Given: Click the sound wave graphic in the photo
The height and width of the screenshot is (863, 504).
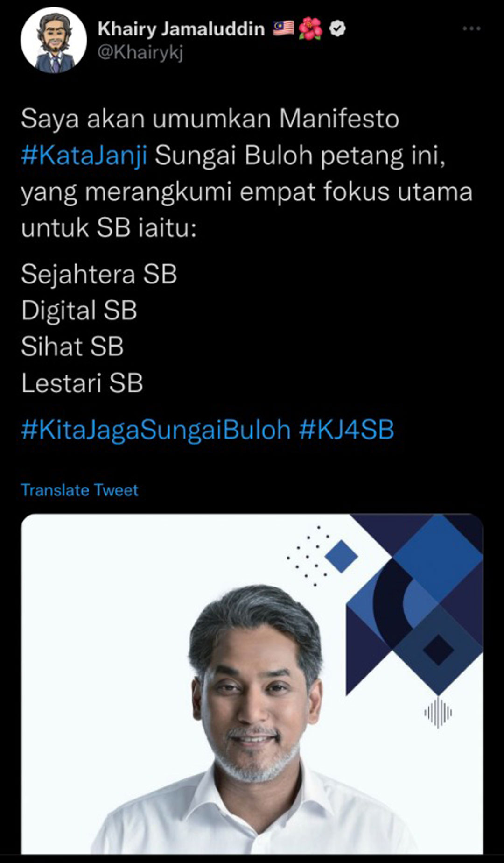Looking at the screenshot, I should [438, 712].
